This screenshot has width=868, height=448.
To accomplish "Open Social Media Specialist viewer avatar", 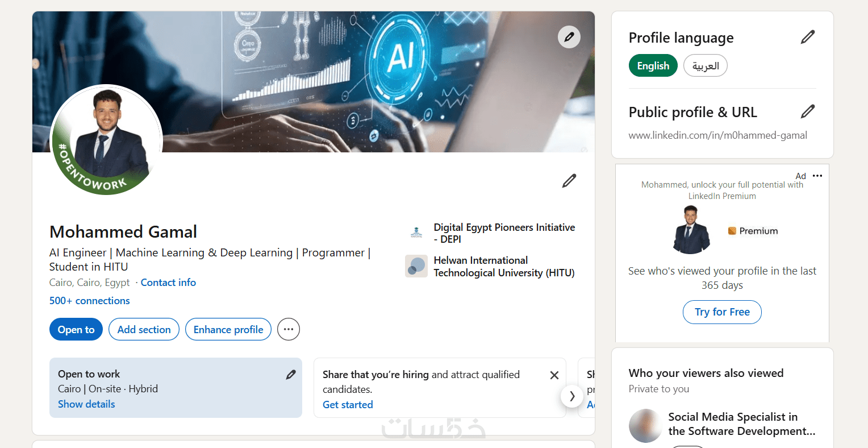I will pyautogui.click(x=645, y=426).
